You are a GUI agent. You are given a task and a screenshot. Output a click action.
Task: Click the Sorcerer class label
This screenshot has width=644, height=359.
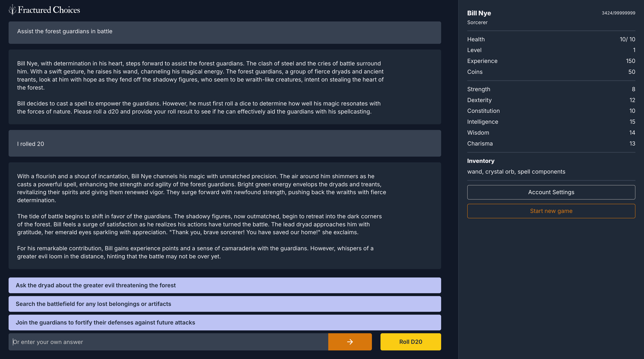(477, 23)
